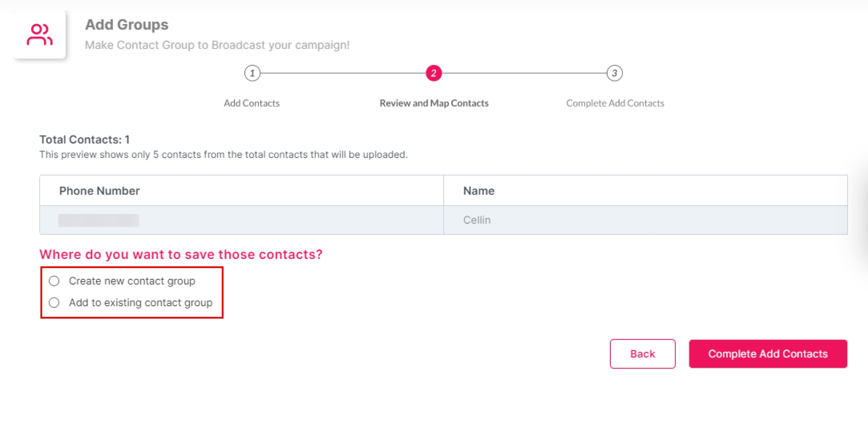Click the pink Complete Add Contacts button
This screenshot has height=428, width=868.
click(x=768, y=354)
